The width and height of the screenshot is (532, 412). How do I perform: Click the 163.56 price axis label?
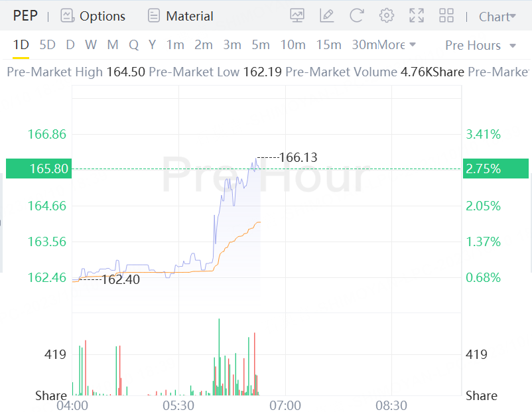coord(47,241)
